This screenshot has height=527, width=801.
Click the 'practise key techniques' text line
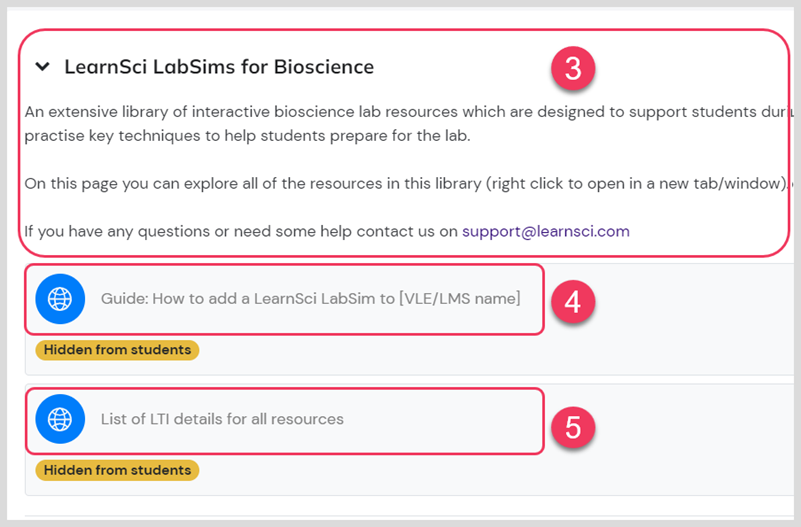[247, 136]
